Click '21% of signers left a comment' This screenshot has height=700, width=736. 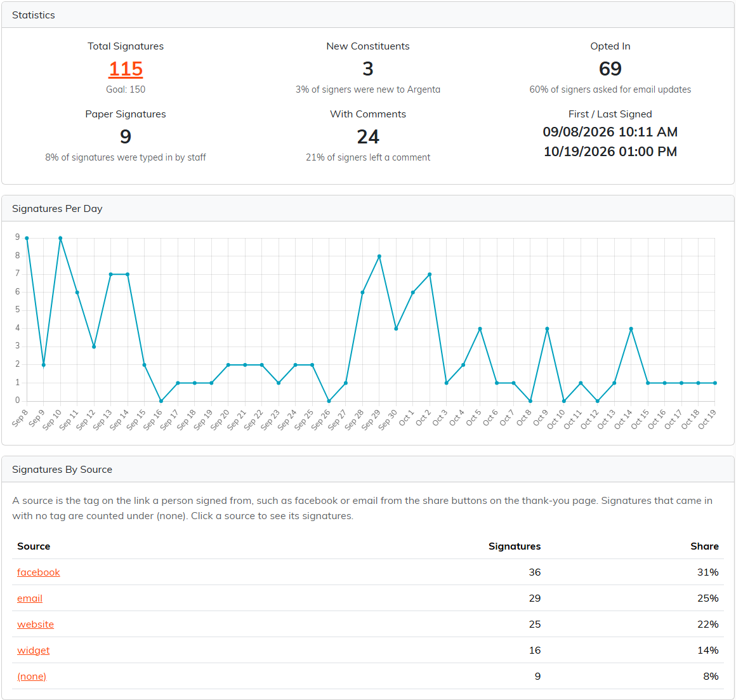368,157
